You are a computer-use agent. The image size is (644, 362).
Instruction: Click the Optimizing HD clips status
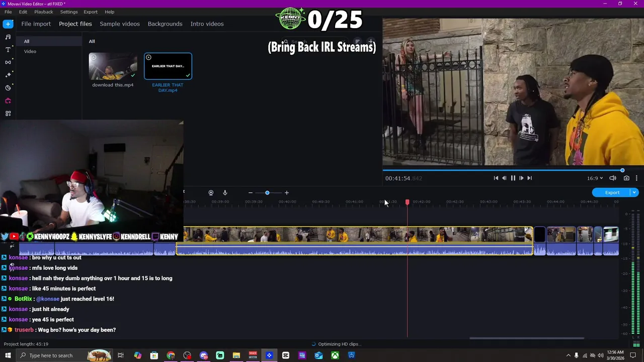(x=336, y=344)
